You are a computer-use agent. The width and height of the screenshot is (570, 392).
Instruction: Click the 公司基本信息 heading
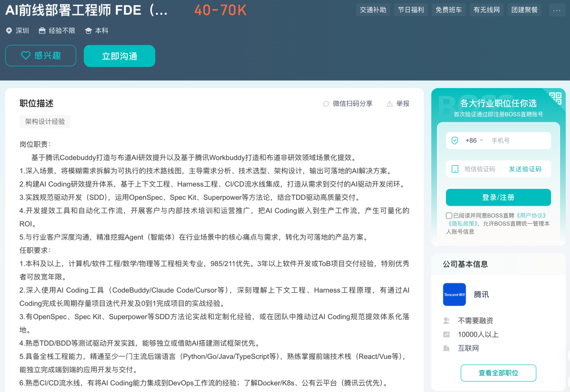pyautogui.click(x=465, y=264)
